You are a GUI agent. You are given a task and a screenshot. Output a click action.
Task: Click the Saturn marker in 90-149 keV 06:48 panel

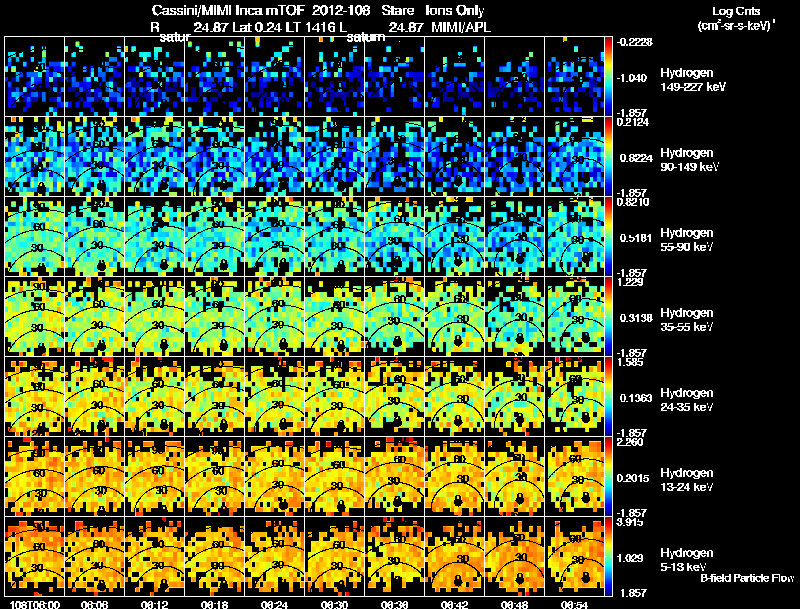[519, 179]
